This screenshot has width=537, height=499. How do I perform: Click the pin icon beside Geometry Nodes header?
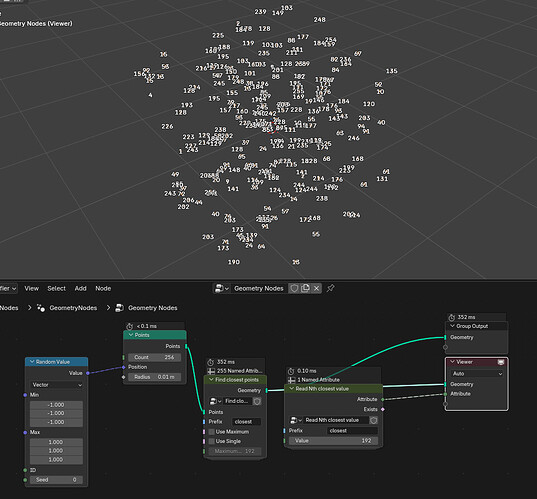tap(330, 288)
